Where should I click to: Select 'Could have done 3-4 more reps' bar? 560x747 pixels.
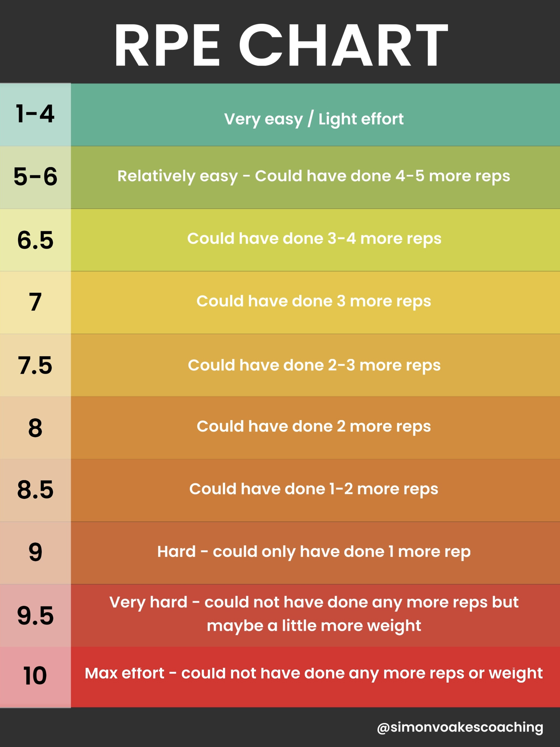pos(314,239)
